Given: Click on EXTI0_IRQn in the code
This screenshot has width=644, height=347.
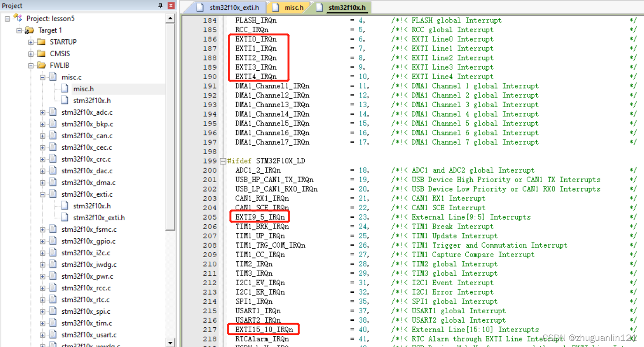Looking at the screenshot, I should click(256, 39).
